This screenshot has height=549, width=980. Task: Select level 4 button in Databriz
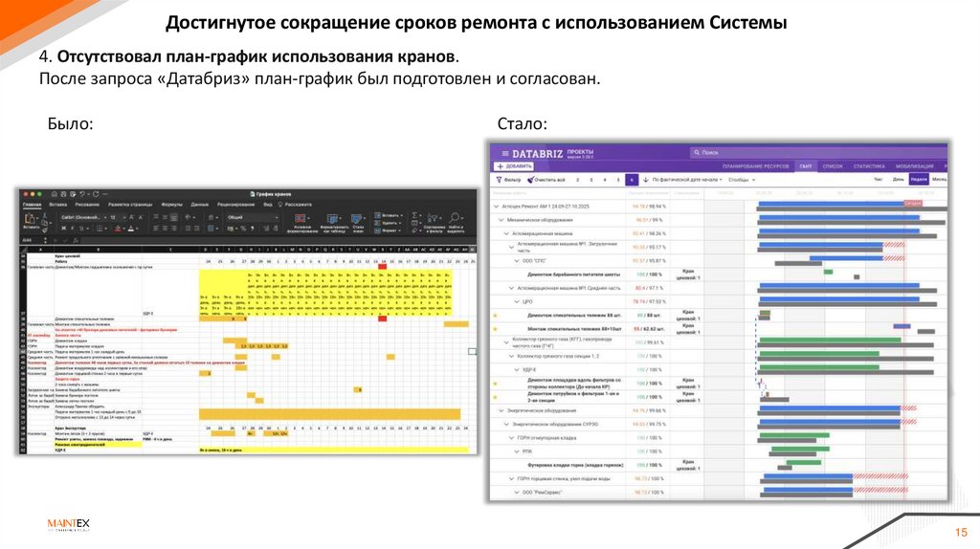click(605, 180)
